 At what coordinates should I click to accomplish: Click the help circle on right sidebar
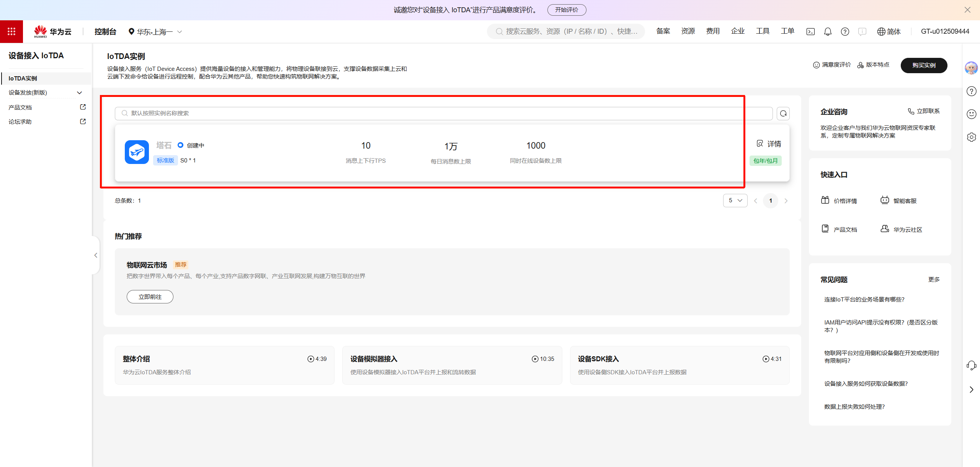[971, 91]
